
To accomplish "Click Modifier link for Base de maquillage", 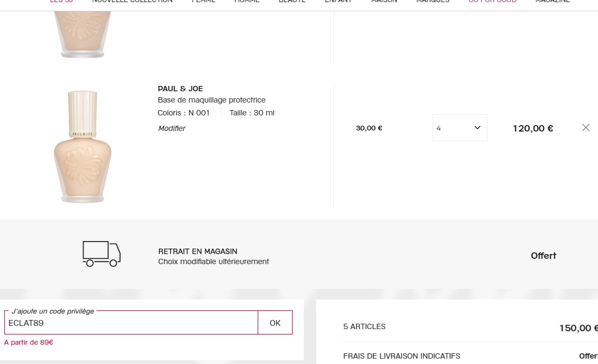I will click(172, 129).
